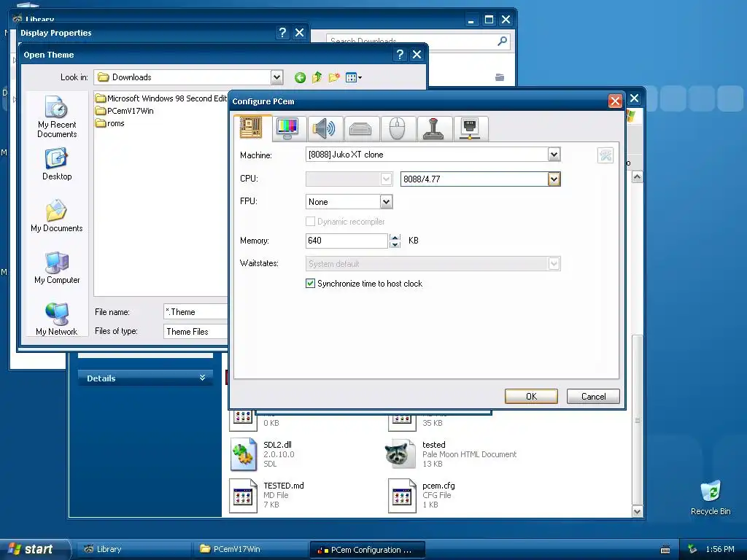Select Desktop in the places bar
The width and height of the screenshot is (747, 560).
(x=57, y=164)
